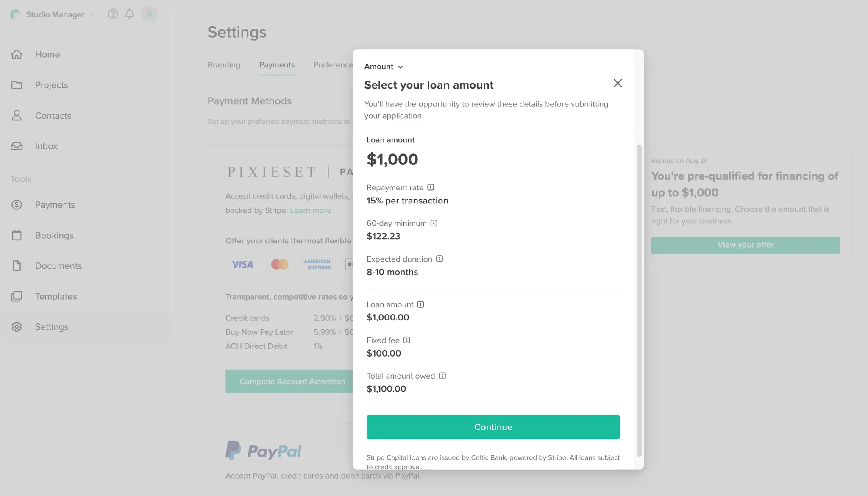Image resolution: width=868 pixels, height=496 pixels.
Task: Close the loan amount dialog
Action: [x=618, y=83]
